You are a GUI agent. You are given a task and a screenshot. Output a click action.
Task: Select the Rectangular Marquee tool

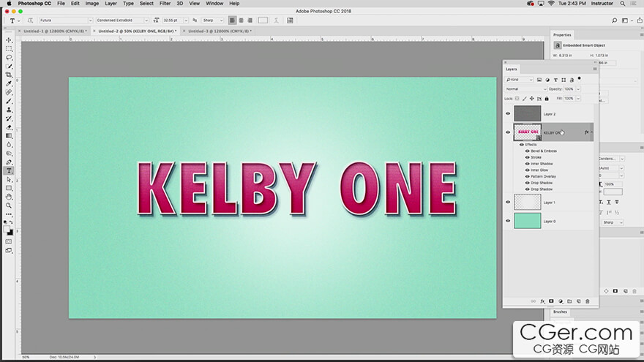9,49
